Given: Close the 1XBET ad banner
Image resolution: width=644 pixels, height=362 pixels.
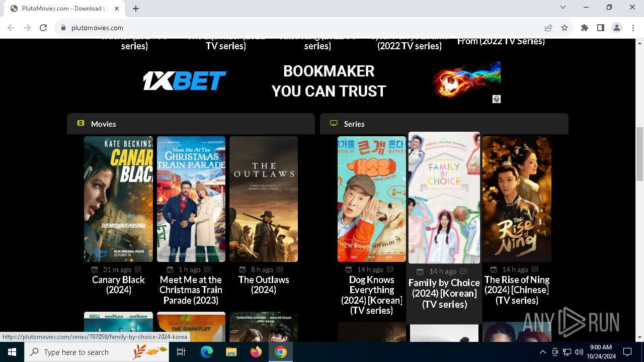Looking at the screenshot, I should [497, 99].
